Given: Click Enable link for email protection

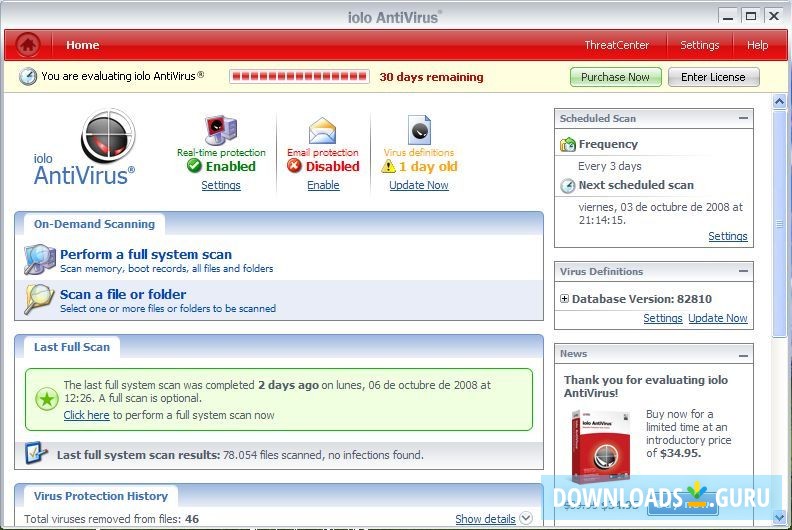Looking at the screenshot, I should (323, 185).
